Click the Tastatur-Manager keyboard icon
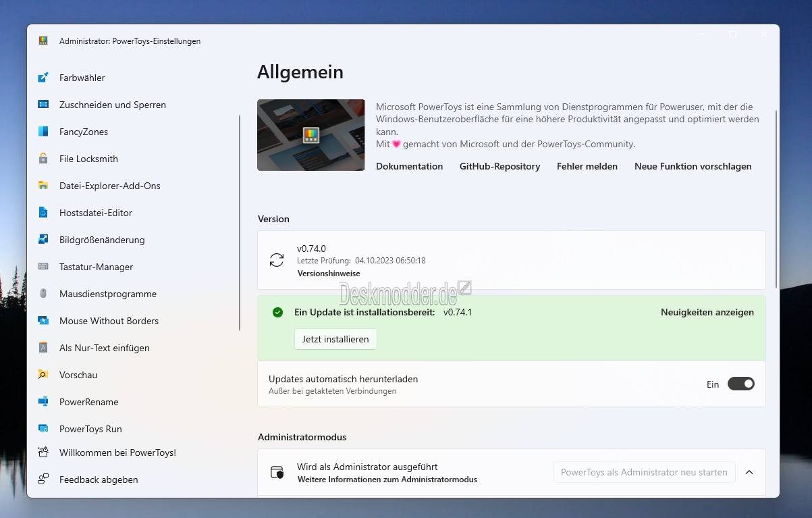 coord(43,267)
